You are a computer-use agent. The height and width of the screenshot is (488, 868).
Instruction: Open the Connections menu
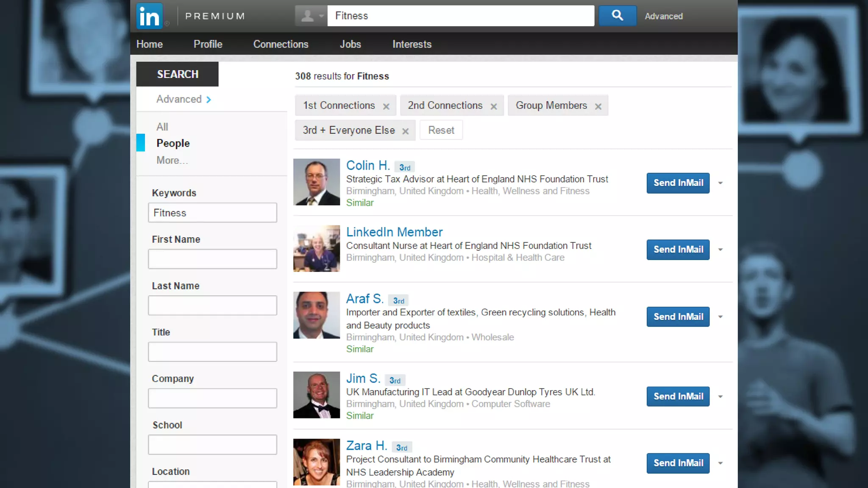click(x=281, y=44)
